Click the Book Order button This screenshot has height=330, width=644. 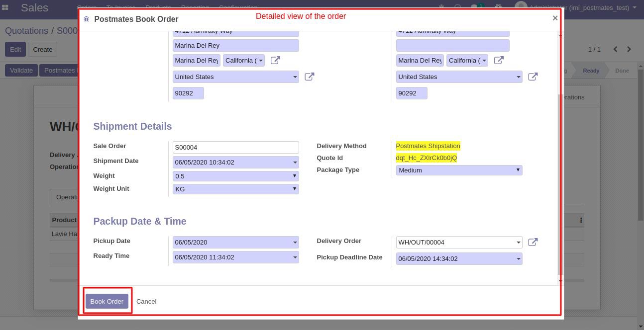[107, 301]
